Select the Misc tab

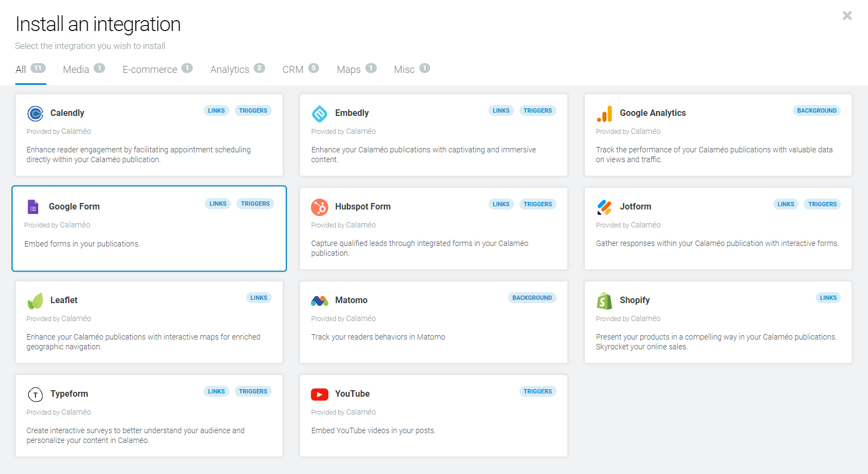[412, 70]
